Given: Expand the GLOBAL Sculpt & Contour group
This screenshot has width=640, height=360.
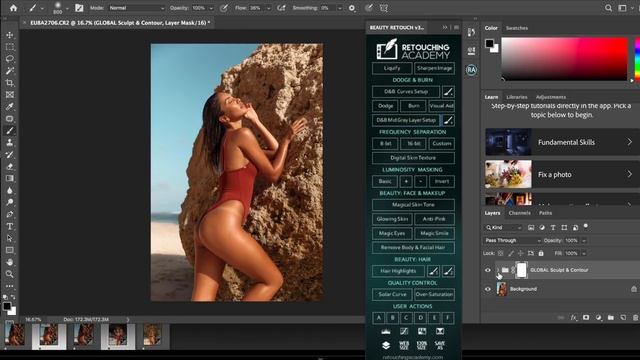Looking at the screenshot, I should (x=498, y=270).
